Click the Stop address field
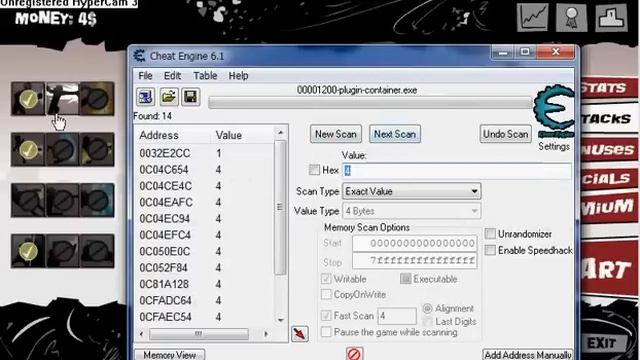The image size is (640, 360). [x=415, y=260]
